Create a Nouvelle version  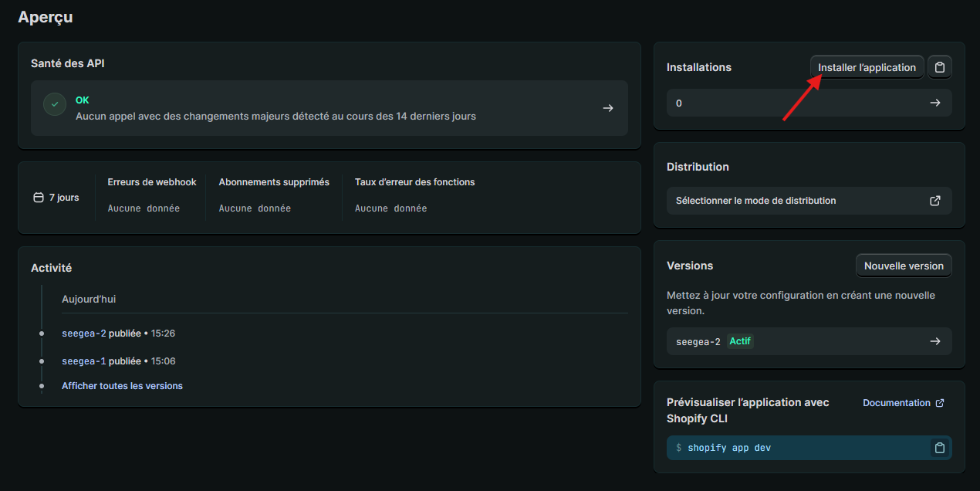(x=904, y=265)
